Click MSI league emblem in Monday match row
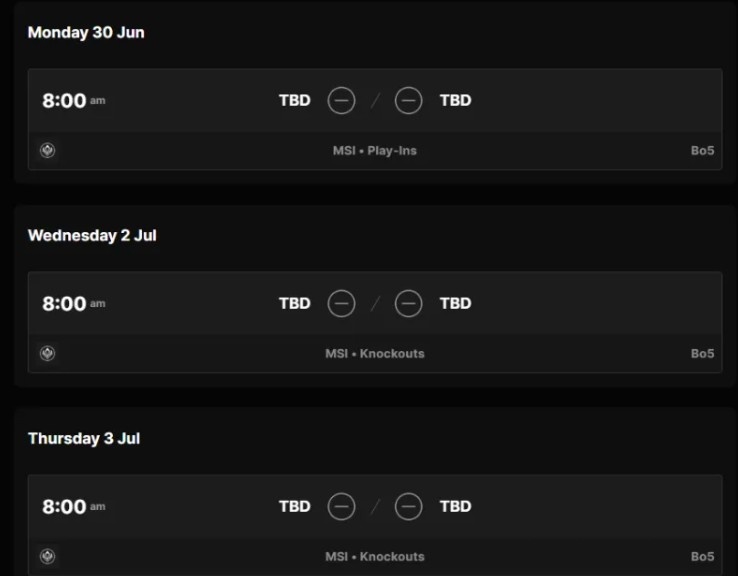738x576 pixels. click(x=47, y=151)
